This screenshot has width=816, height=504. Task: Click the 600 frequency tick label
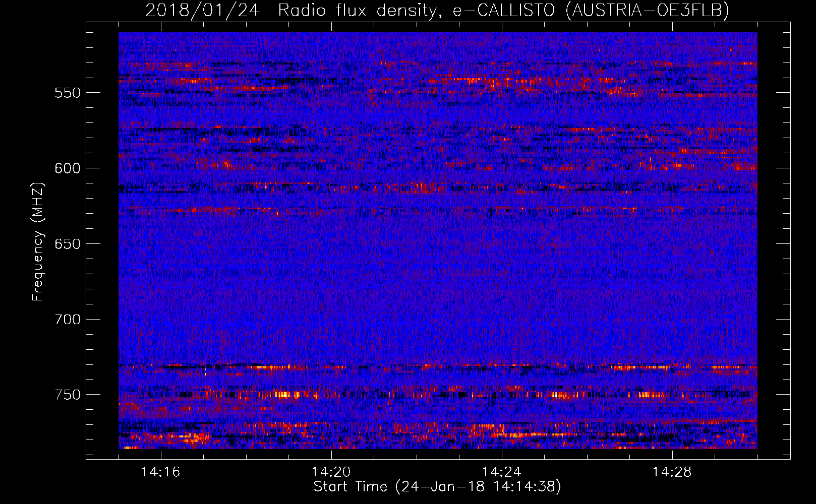point(68,168)
